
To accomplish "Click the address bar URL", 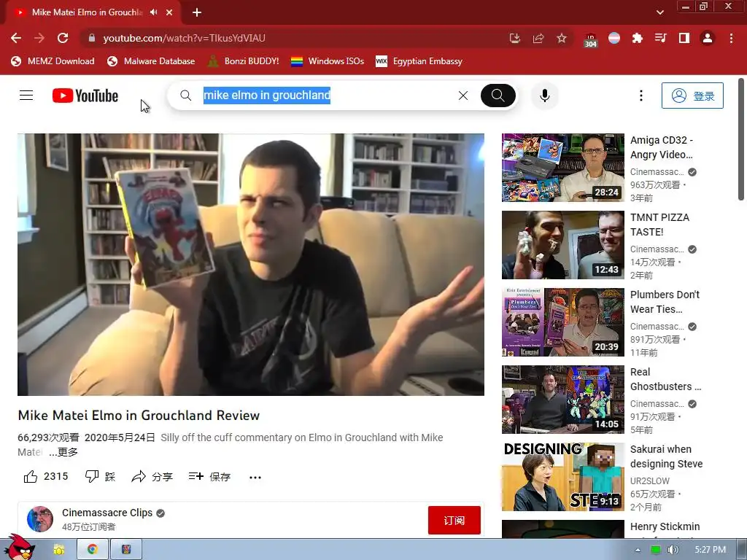I will 184,38.
